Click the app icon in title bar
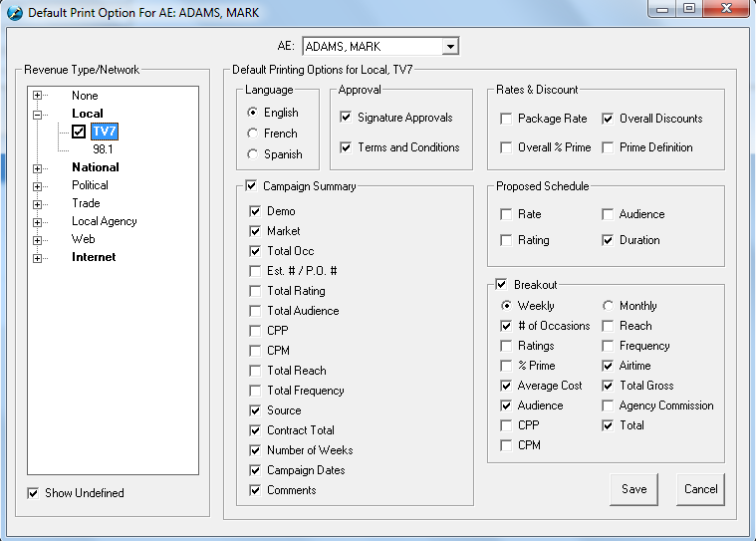Image resolution: width=756 pixels, height=541 pixels. click(x=14, y=12)
